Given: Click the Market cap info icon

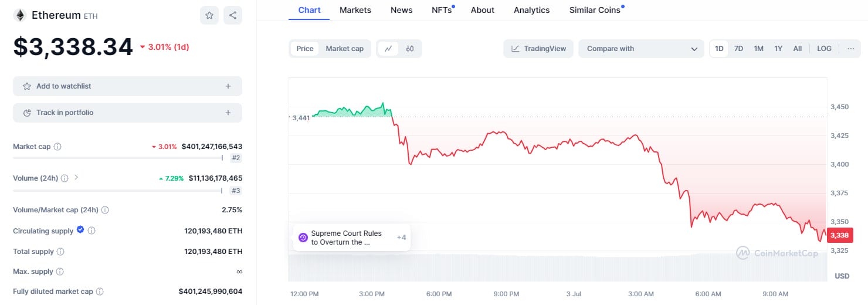Looking at the screenshot, I should (x=57, y=147).
